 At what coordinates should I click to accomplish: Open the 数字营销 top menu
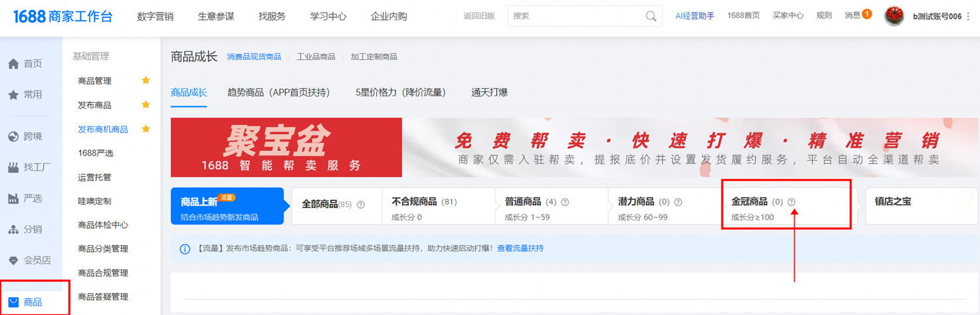click(x=155, y=16)
